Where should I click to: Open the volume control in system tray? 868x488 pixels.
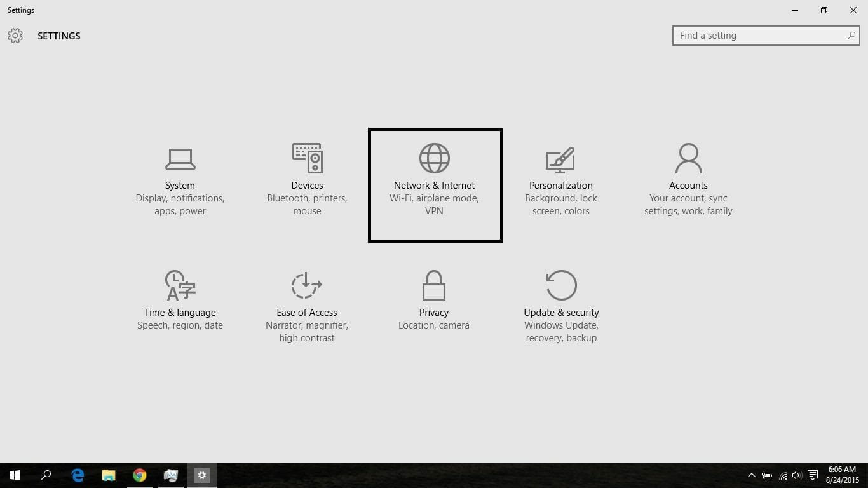[x=797, y=475]
